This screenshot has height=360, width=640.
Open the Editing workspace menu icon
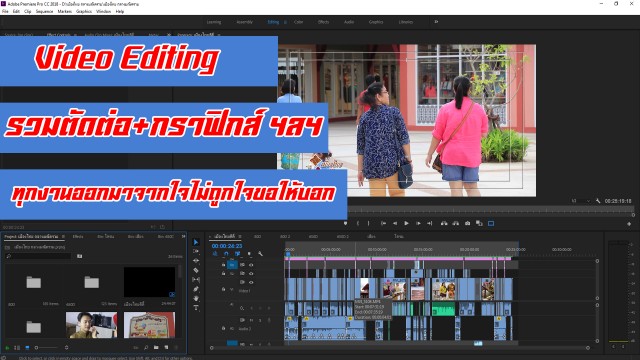click(x=285, y=22)
